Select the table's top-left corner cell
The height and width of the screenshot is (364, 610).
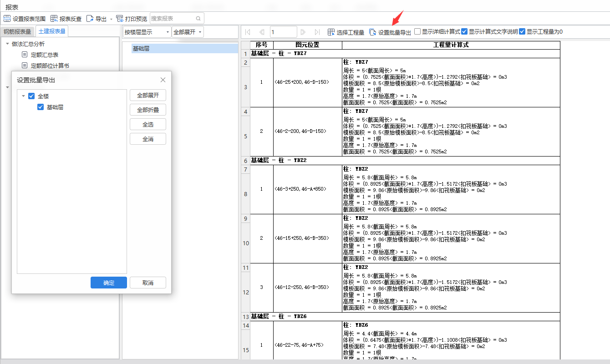(x=246, y=45)
